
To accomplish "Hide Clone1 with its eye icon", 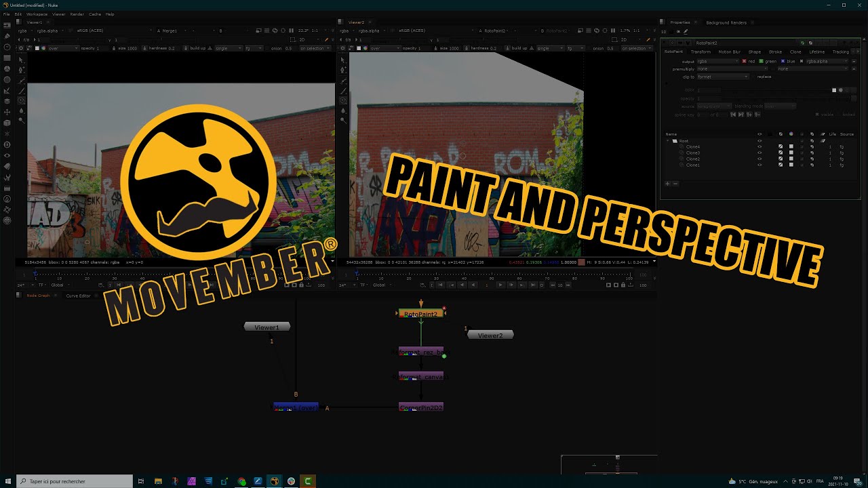I will pos(759,165).
